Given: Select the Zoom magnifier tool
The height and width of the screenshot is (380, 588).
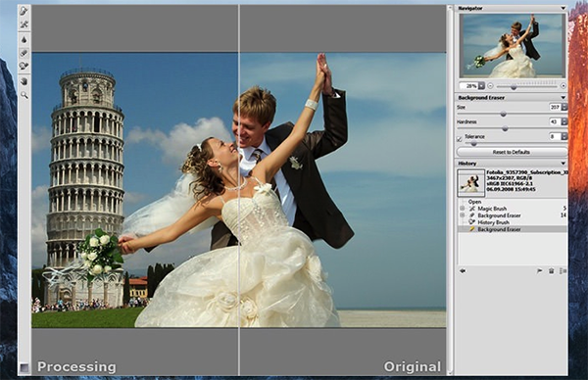Looking at the screenshot, I should 24,95.
